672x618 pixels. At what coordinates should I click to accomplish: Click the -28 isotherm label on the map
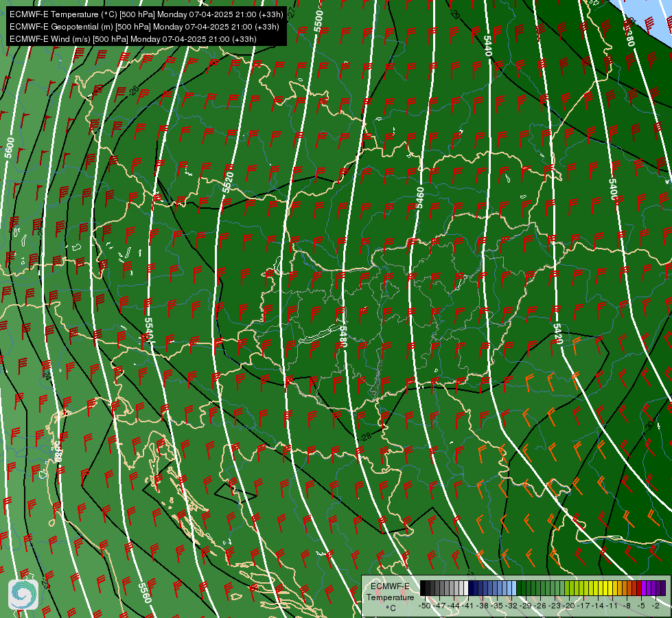[366, 437]
